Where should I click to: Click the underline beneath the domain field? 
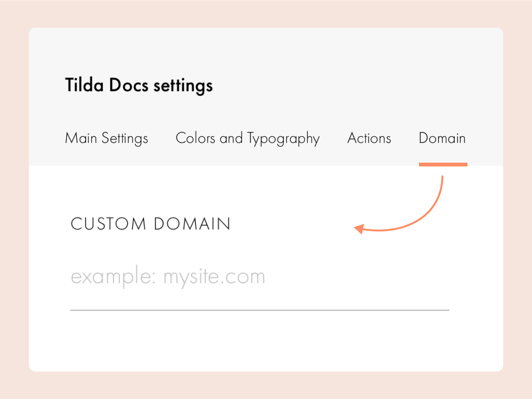(260, 311)
